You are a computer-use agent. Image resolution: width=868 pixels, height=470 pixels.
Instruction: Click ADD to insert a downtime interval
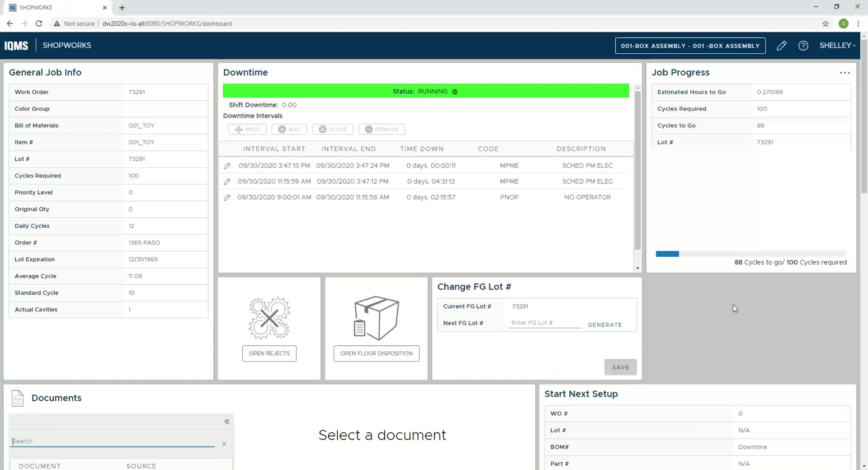(x=289, y=129)
